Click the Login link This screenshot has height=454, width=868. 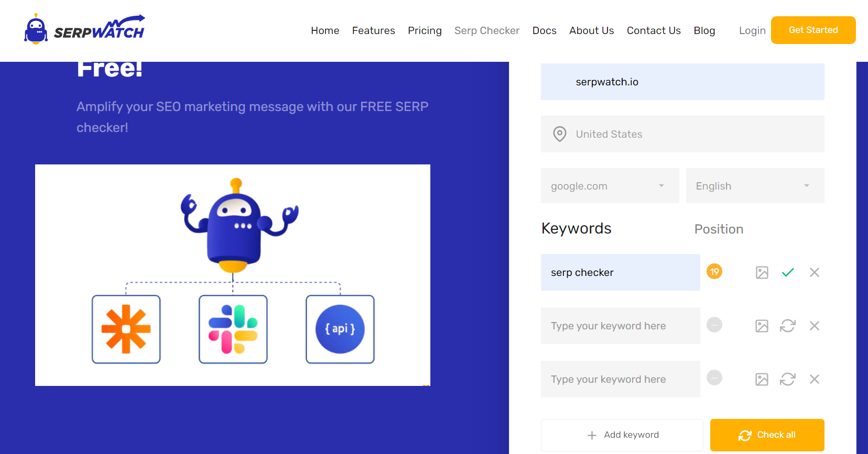tap(752, 30)
